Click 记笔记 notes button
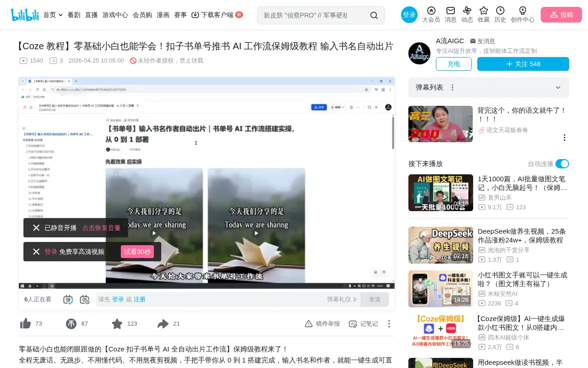Screen dimensions: 588x368 [363, 324]
